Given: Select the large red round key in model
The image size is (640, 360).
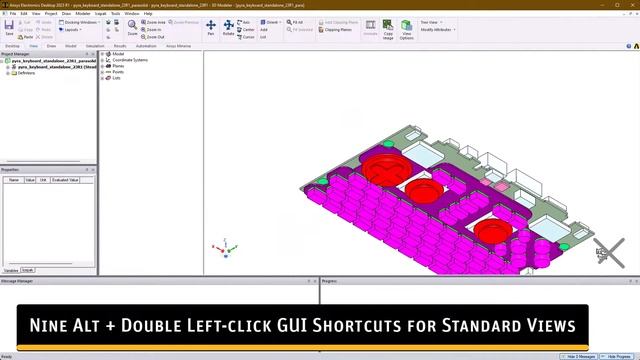Looking at the screenshot, I should [x=386, y=169].
